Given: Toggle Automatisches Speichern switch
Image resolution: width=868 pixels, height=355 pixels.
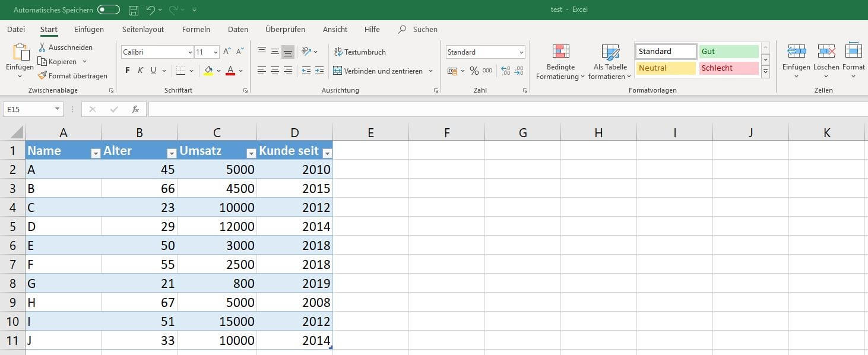Looking at the screenshot, I should pos(109,10).
